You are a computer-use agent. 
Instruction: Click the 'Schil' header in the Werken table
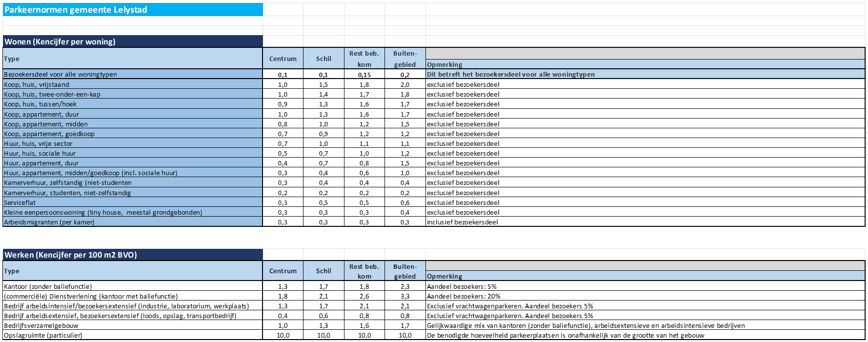323,271
